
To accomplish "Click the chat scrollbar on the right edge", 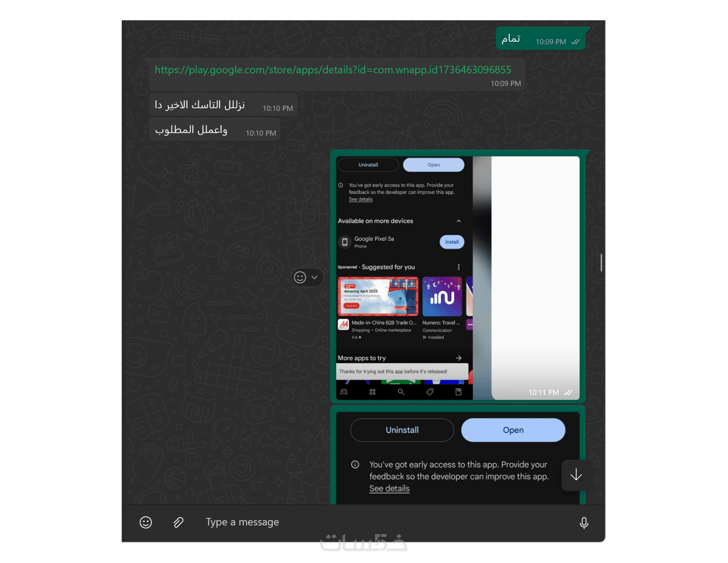I will click(601, 263).
